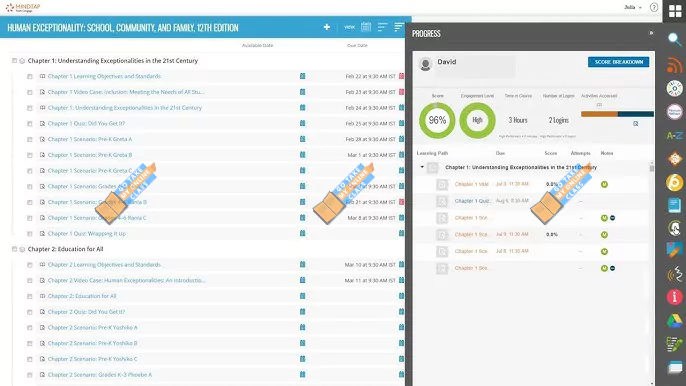This screenshot has width=686, height=386.
Task: Click the Chapter 1 Quiz row in Progress
Action: tap(531, 201)
